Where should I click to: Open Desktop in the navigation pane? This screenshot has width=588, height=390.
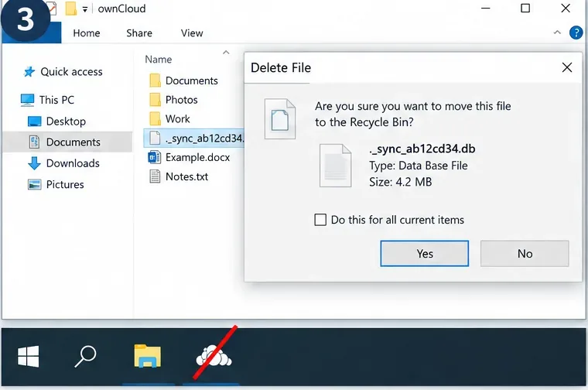click(x=66, y=121)
